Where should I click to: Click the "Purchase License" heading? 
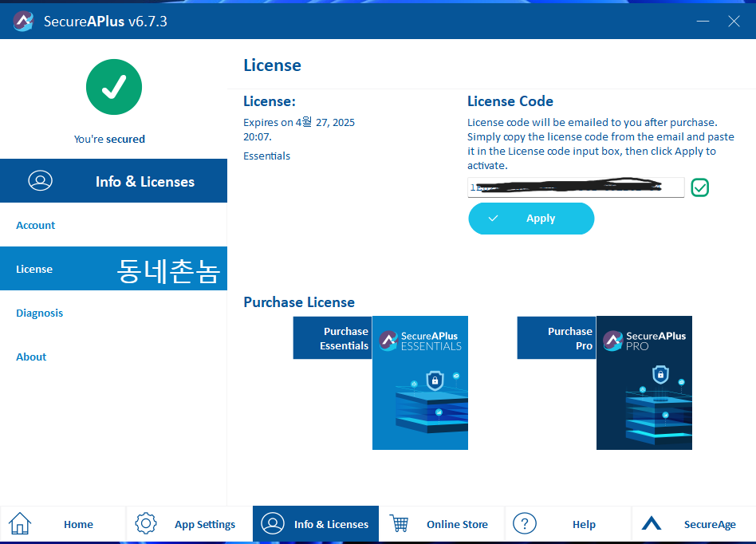pos(299,302)
